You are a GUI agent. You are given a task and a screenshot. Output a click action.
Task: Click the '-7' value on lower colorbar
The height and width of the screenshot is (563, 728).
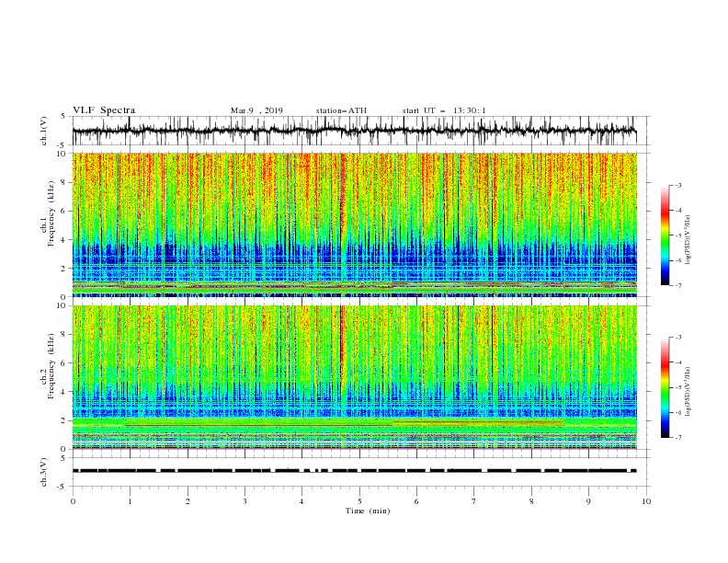pos(677,438)
